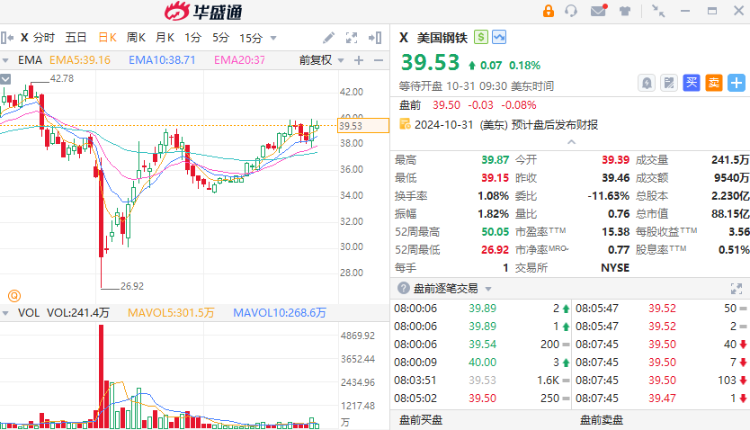Add stock to watchlist plus button
This screenshot has height=430, width=750.
tap(736, 83)
